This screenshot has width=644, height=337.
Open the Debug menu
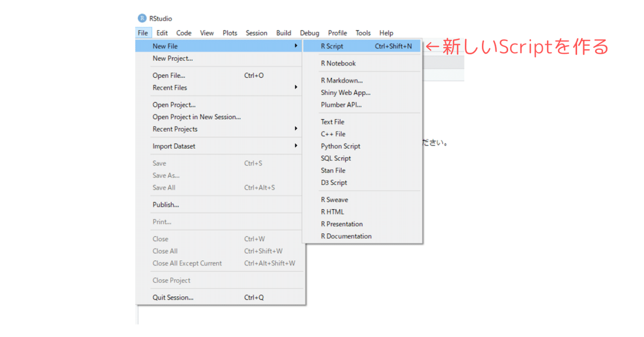click(310, 33)
